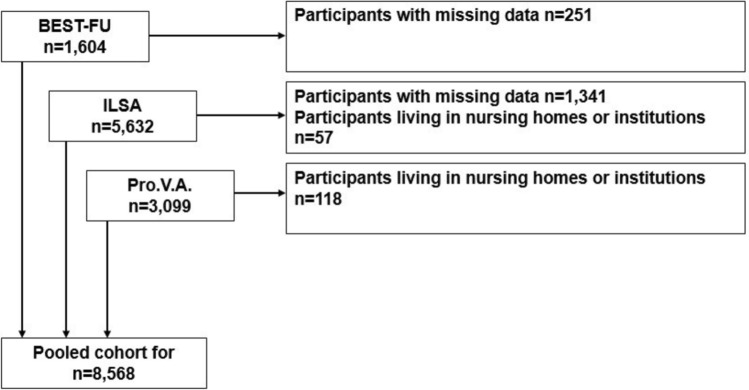749x390 pixels.
Task: Select the n=3,099 count text
Action: coord(160,206)
